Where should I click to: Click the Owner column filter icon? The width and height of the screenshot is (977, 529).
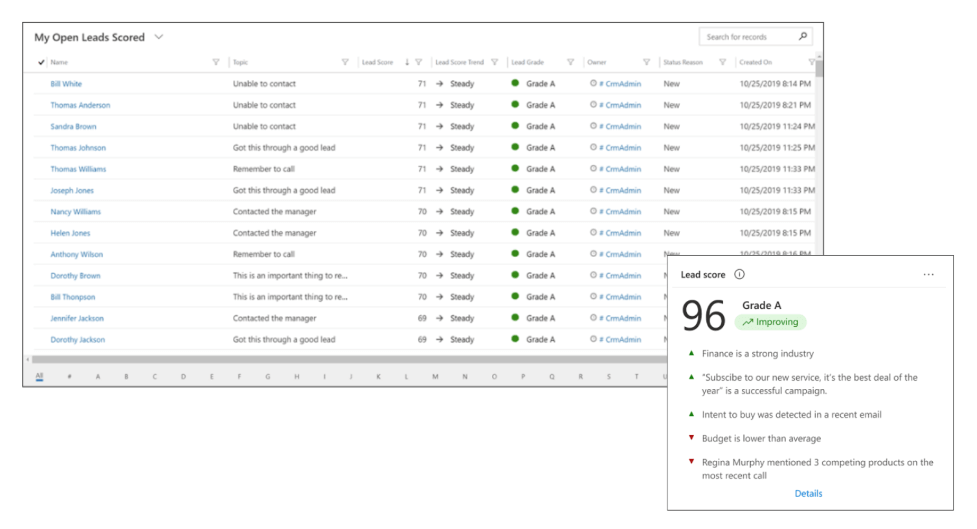pos(646,62)
